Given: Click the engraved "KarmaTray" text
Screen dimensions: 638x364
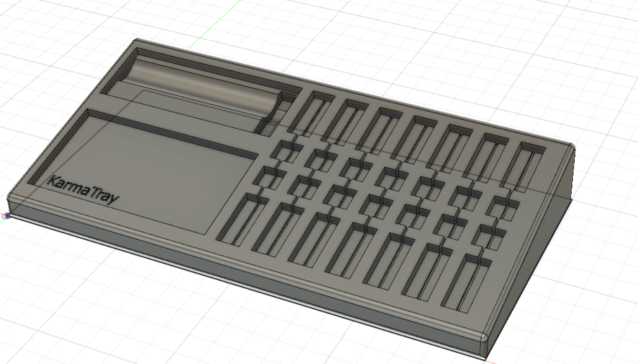Looking at the screenshot, I should tap(84, 189).
